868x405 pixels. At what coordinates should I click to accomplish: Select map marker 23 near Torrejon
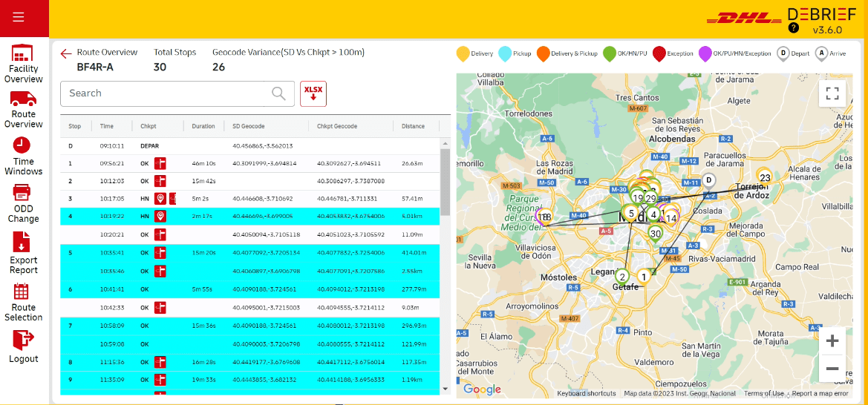pos(765,178)
